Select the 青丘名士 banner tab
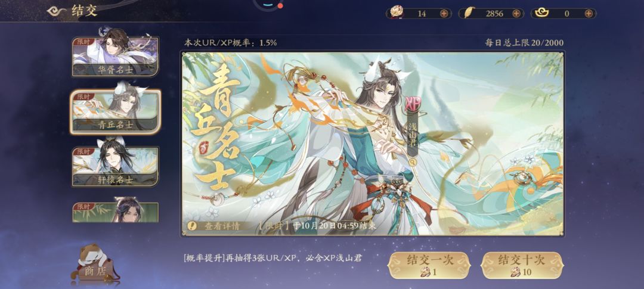Image resolution: width=644 pixels, height=289 pixels. [116, 111]
